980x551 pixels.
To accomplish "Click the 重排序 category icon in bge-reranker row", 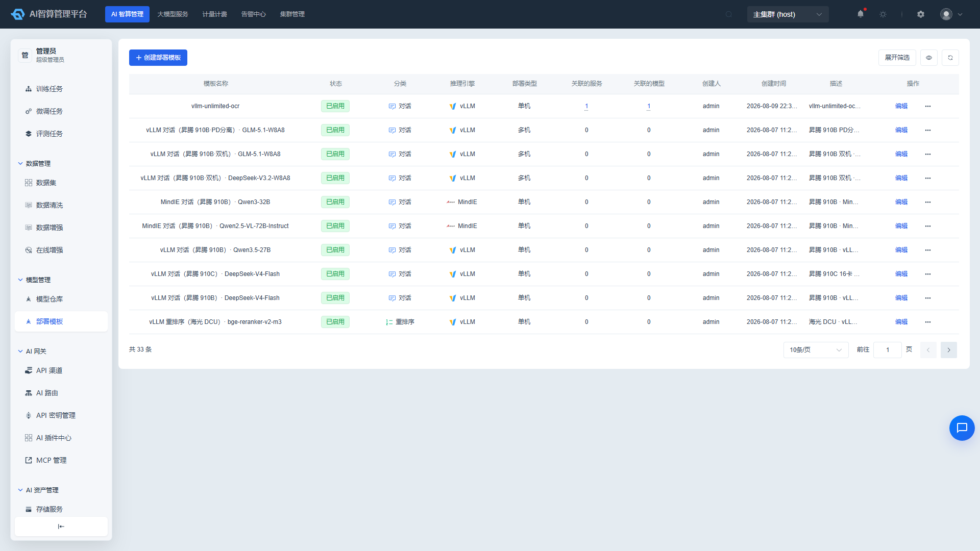I will pos(389,322).
